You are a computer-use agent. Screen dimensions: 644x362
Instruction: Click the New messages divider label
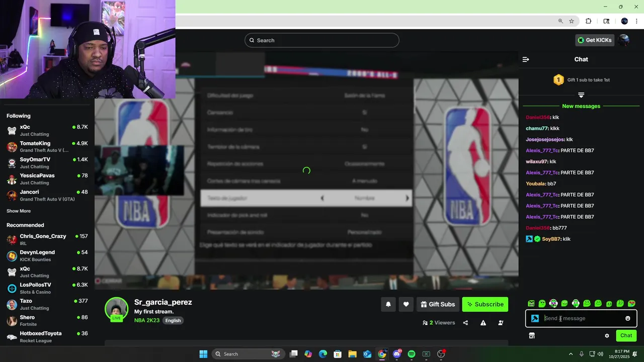tap(581, 106)
